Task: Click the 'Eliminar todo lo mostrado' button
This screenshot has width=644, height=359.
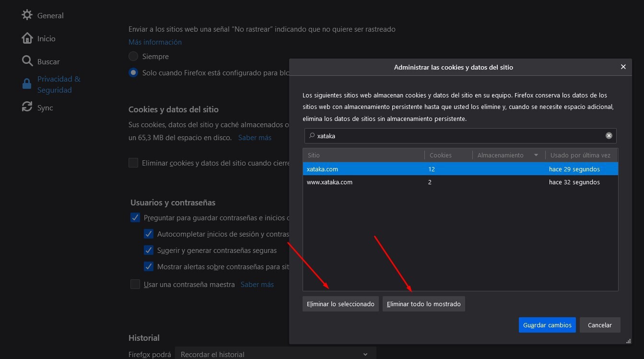Action: click(x=423, y=303)
